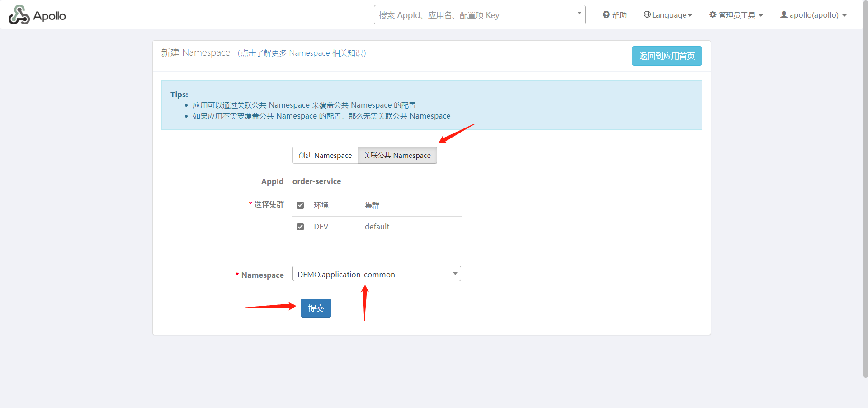Click the 返回到应用首页 button

pos(666,56)
